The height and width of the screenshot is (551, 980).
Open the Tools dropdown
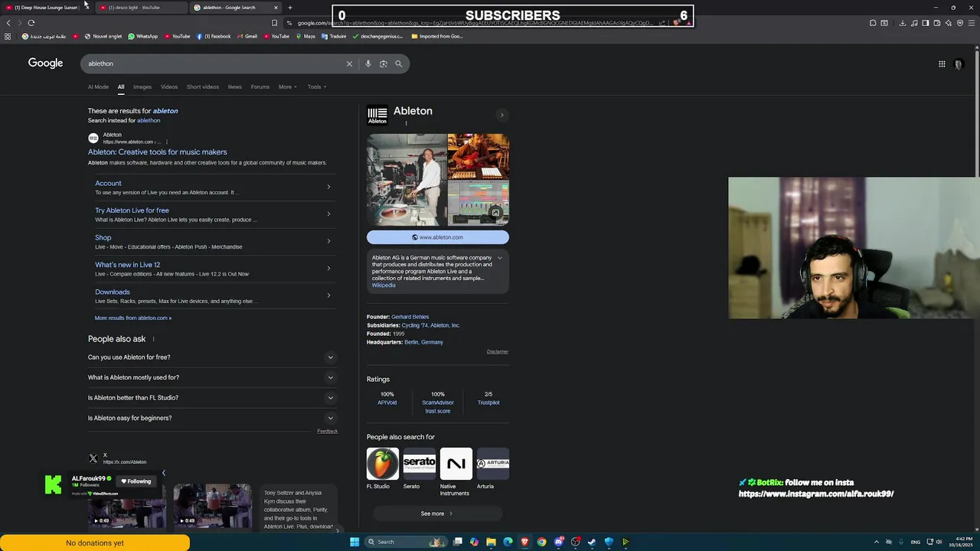(317, 86)
